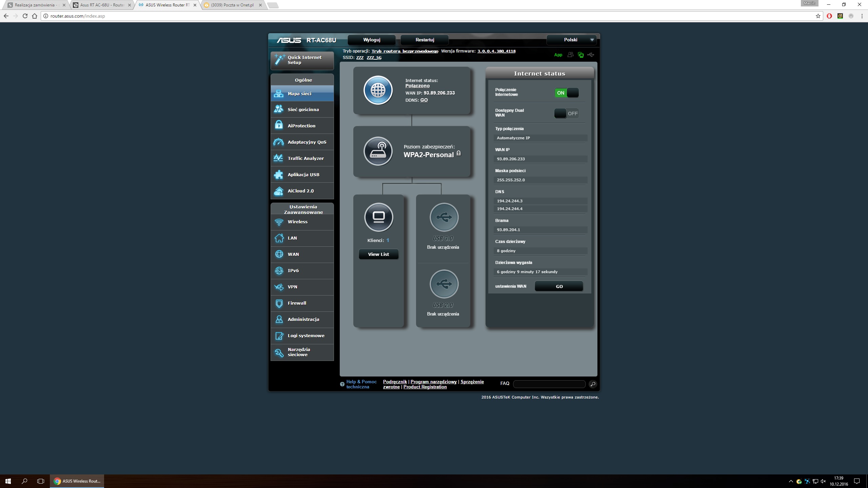Enable the Dostępny Dual WAN switch
Screen dimensions: 868x488
(x=567, y=114)
